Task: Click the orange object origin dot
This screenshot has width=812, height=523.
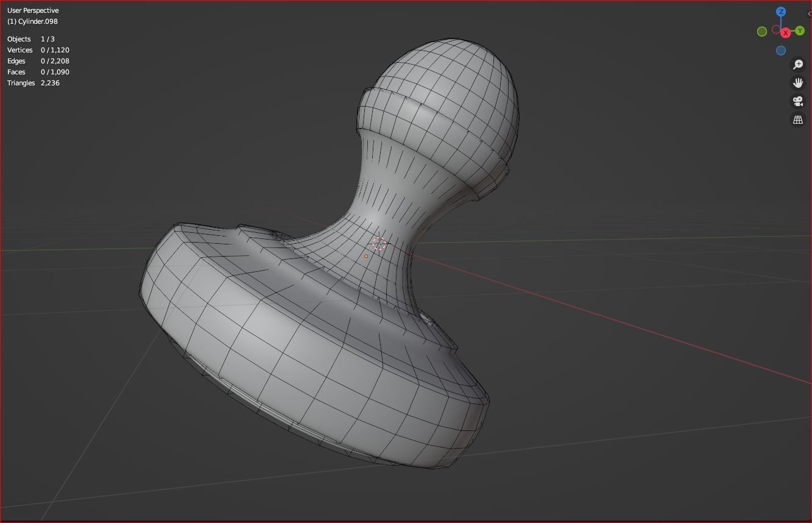Action: [x=366, y=256]
